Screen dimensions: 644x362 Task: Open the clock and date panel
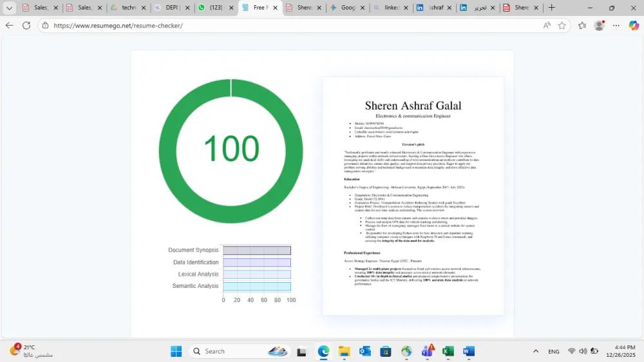[x=621, y=351]
